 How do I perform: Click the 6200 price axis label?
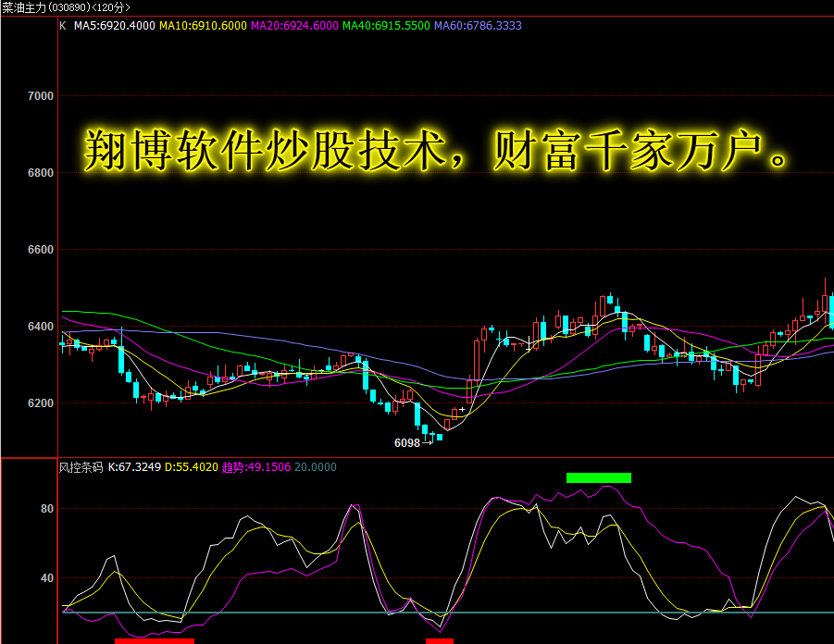coord(41,403)
